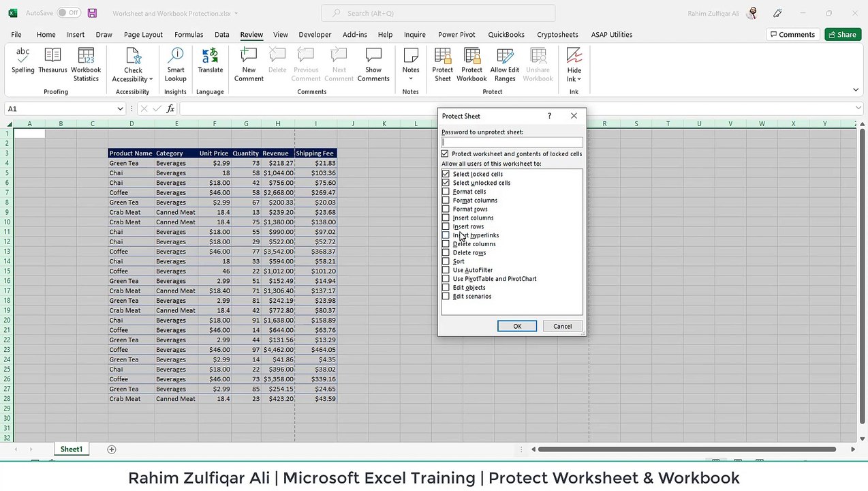Add a New Comment
Screen dimensions: 868x491
pos(249,65)
